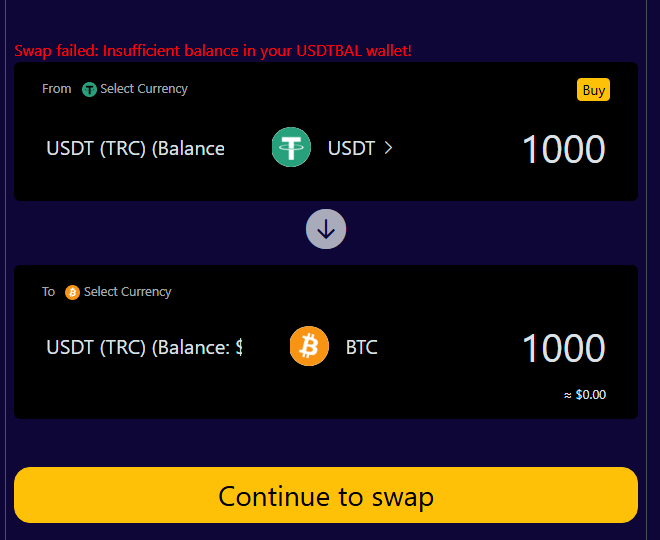Image resolution: width=660 pixels, height=540 pixels.
Task: Select the BTC currency label
Action: (x=362, y=347)
